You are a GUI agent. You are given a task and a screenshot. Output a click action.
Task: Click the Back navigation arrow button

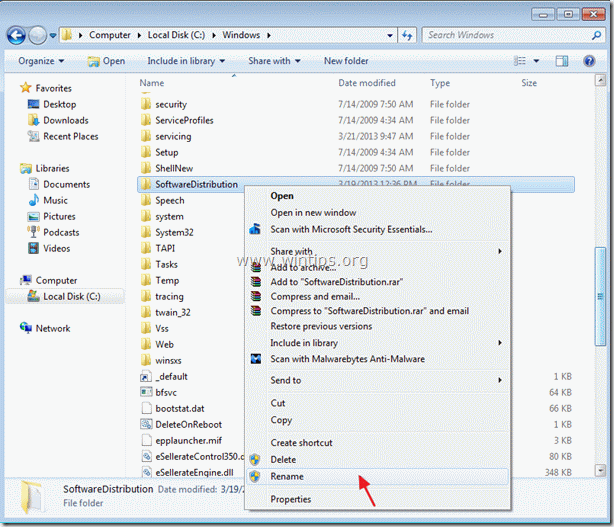coord(16,36)
